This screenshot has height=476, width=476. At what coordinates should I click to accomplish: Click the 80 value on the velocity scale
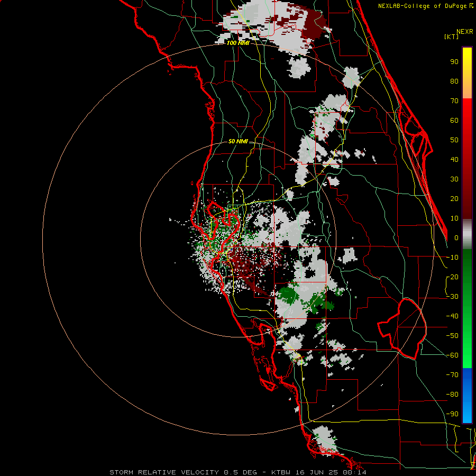point(454,81)
